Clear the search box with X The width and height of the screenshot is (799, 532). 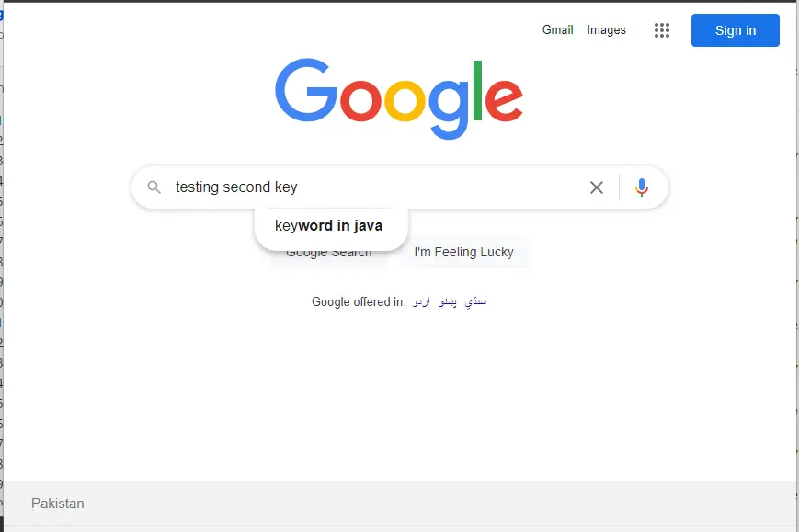596,187
